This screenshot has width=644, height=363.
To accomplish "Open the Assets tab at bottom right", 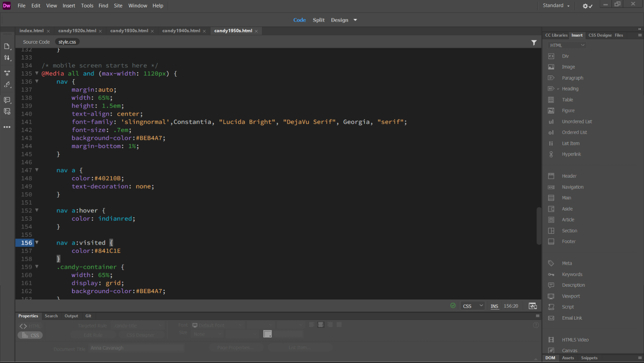I will coord(568,358).
